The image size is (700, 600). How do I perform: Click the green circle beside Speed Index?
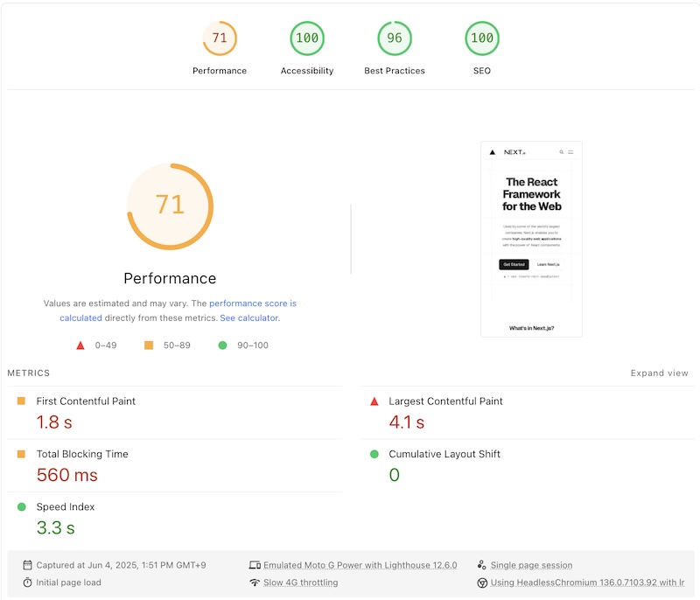[x=21, y=506]
